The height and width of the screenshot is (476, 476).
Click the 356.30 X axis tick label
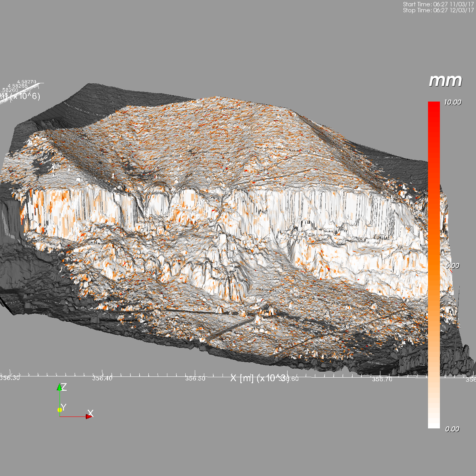point(10,378)
